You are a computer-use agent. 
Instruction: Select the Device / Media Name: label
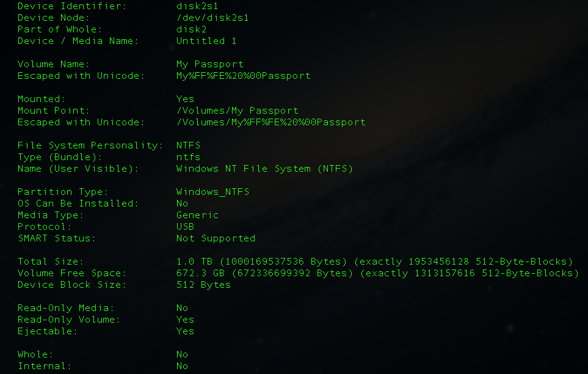(x=78, y=41)
